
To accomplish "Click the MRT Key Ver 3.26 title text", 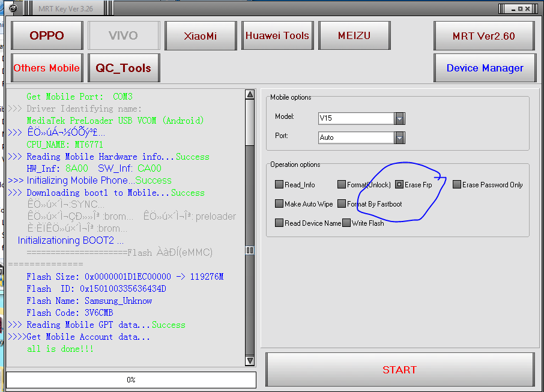I will [x=65, y=8].
